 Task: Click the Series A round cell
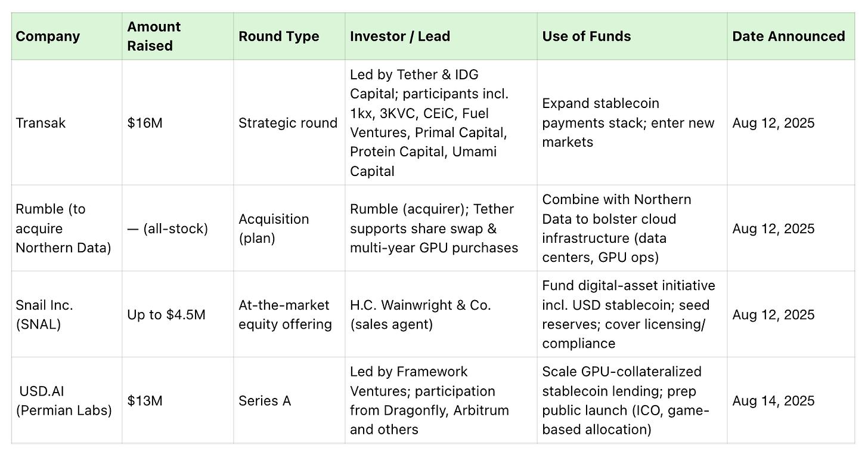click(265, 401)
